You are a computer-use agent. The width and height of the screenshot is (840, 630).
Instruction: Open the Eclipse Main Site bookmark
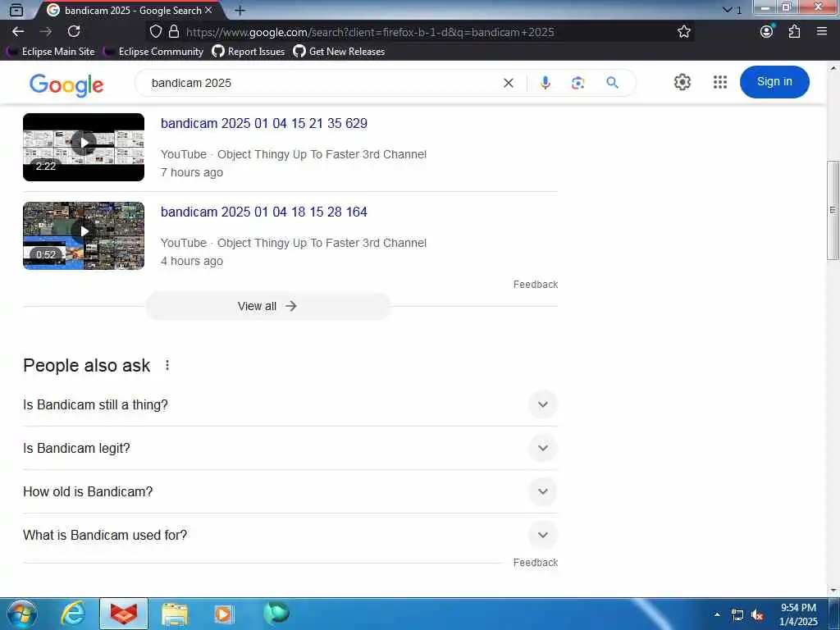point(51,52)
